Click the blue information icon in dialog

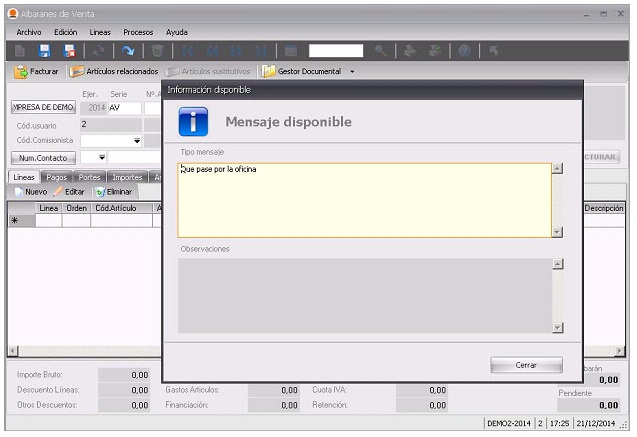[192, 121]
